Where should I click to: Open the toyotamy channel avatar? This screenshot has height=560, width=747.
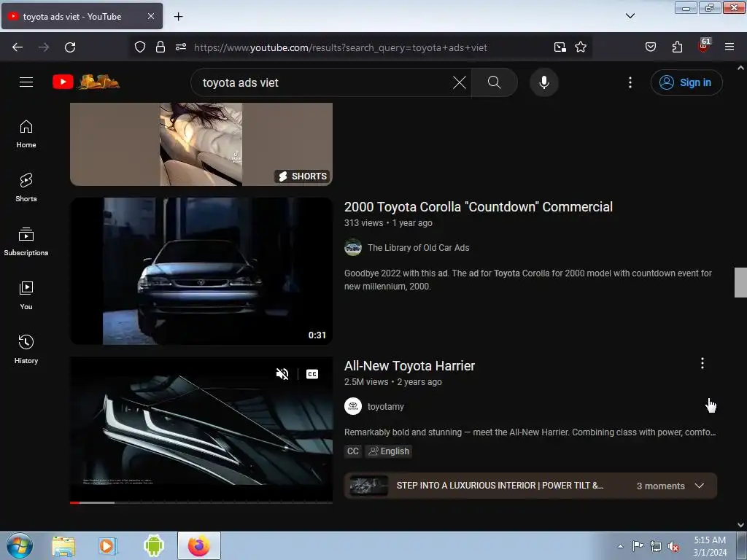point(353,406)
